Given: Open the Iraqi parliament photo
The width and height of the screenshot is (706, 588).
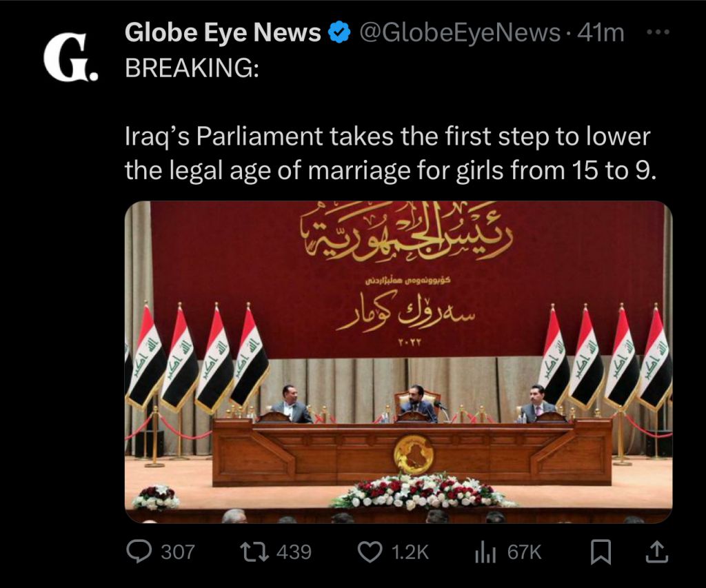Looking at the screenshot, I should pos(399,362).
